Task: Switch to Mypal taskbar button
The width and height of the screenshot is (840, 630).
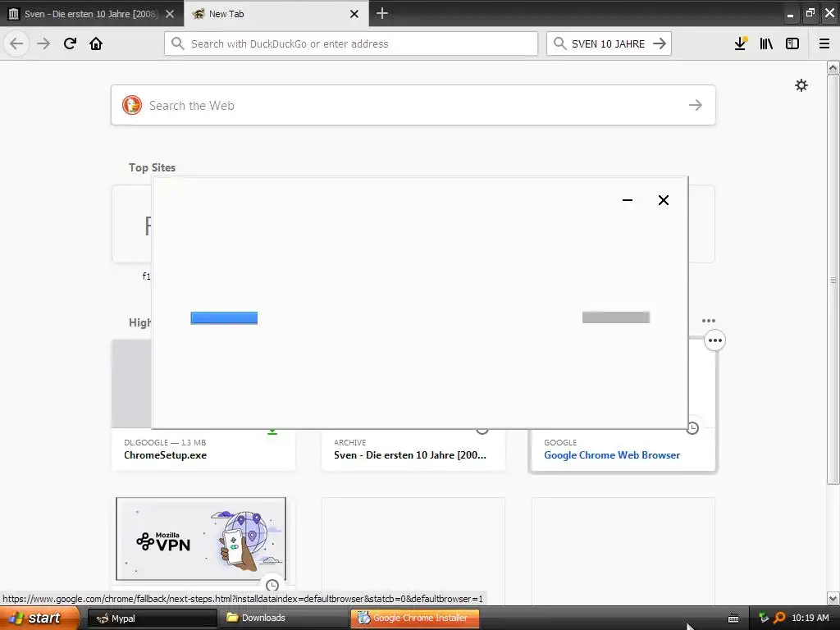Action: point(152,619)
